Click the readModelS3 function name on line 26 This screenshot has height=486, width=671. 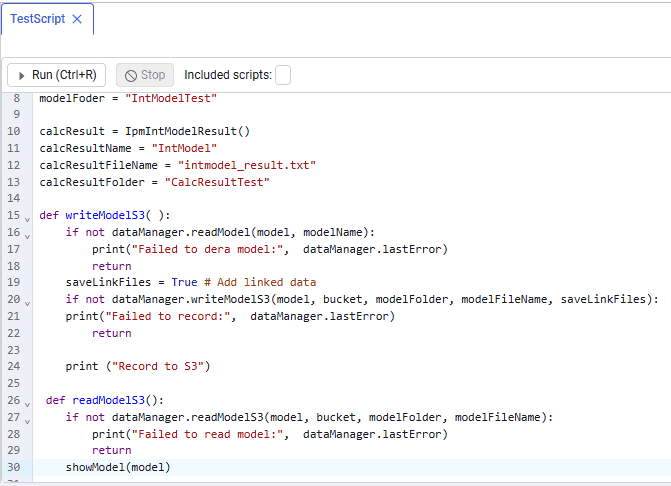tap(109, 400)
